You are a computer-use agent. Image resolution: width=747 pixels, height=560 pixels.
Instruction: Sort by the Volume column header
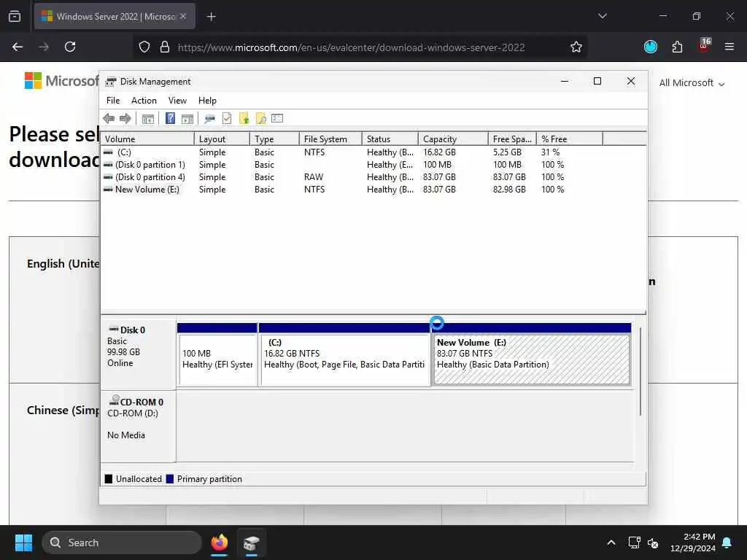coord(147,139)
